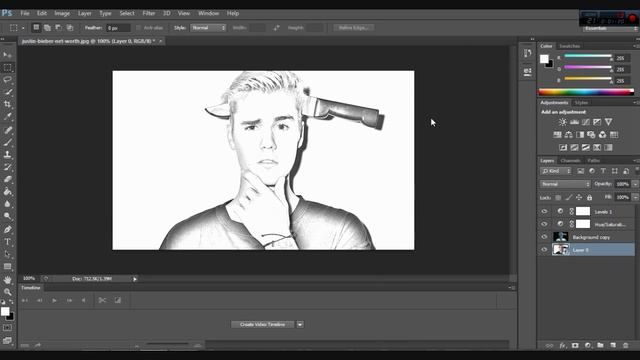Select the Rectangle shape tool

(7, 266)
